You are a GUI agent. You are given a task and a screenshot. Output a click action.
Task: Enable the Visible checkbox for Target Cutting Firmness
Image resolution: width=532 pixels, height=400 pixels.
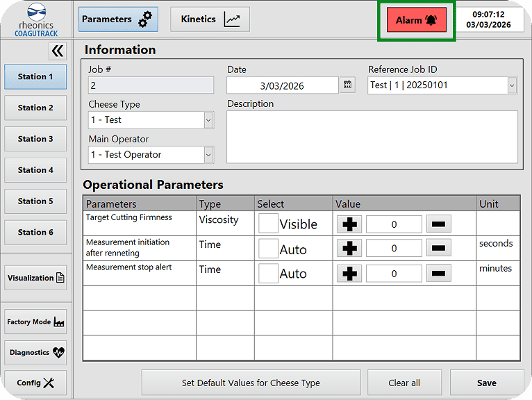coord(268,224)
